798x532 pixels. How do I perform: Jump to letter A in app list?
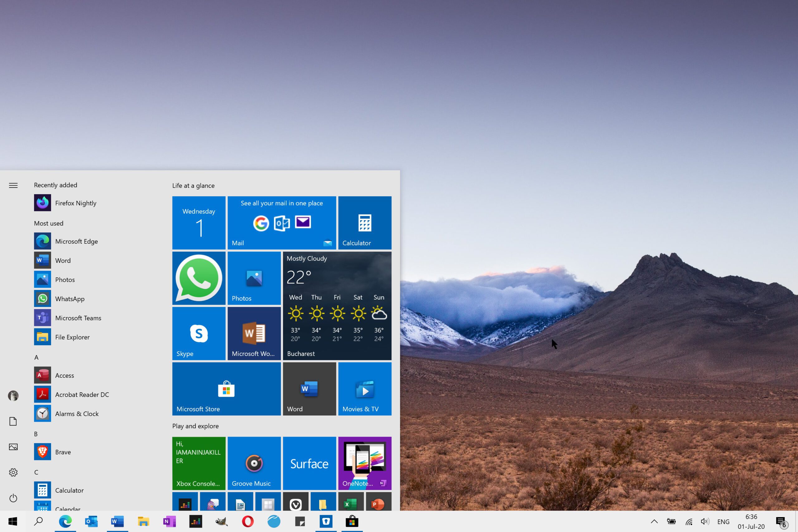[36, 357]
